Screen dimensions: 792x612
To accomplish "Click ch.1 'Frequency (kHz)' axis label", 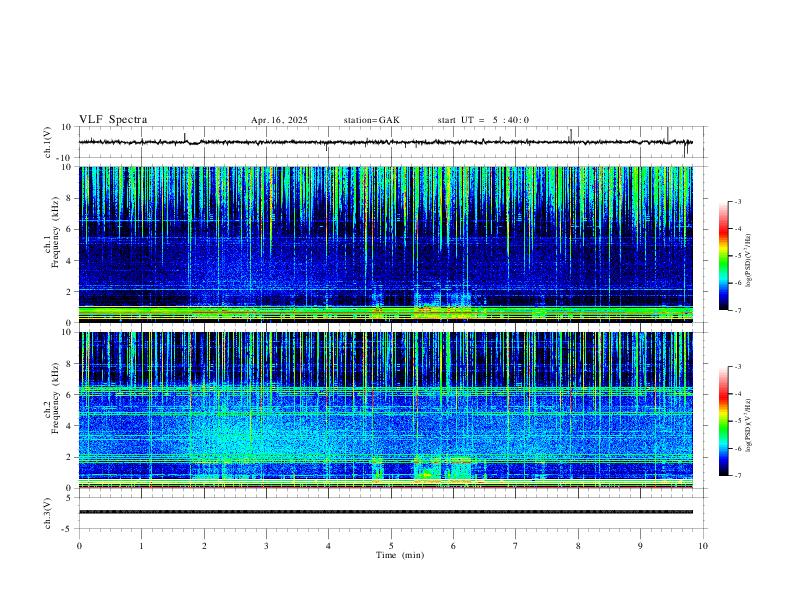I will (55, 232).
